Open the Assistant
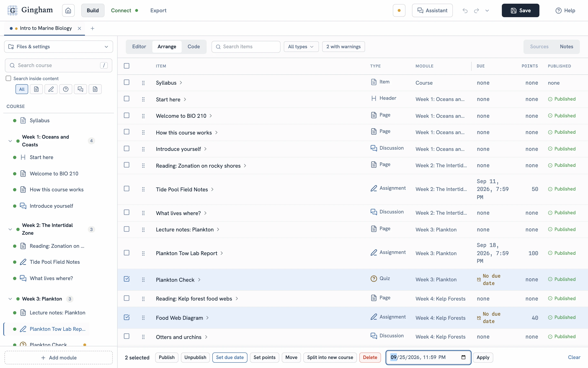The height and width of the screenshot is (368, 588). click(x=432, y=10)
